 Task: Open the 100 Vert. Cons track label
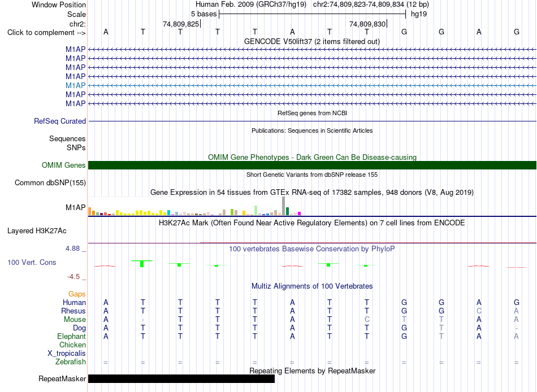coord(32,262)
